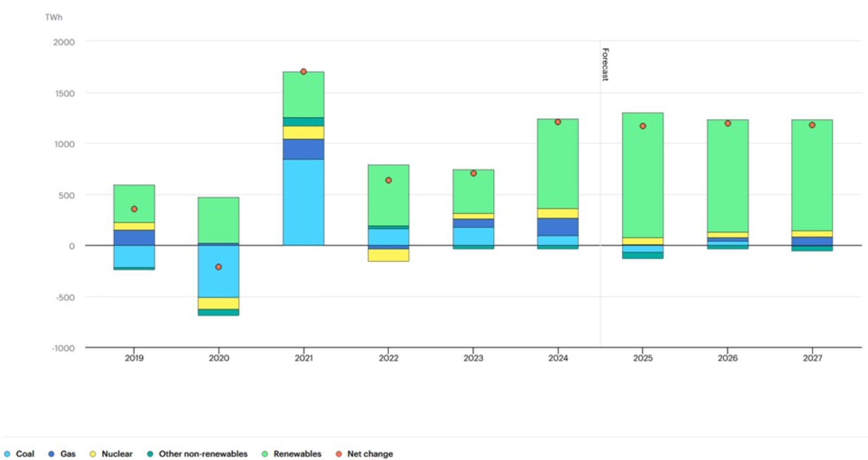Click the Net change legend marker
The image size is (868, 460).
339,454
